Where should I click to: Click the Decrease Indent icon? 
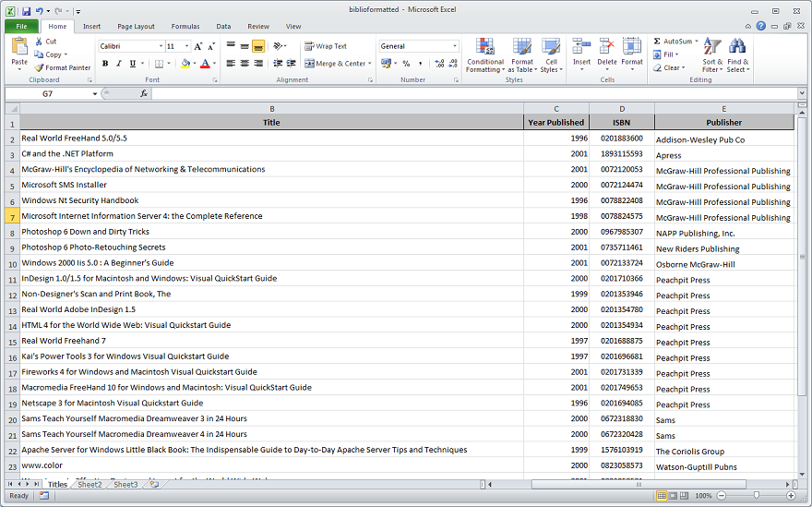tap(278, 63)
